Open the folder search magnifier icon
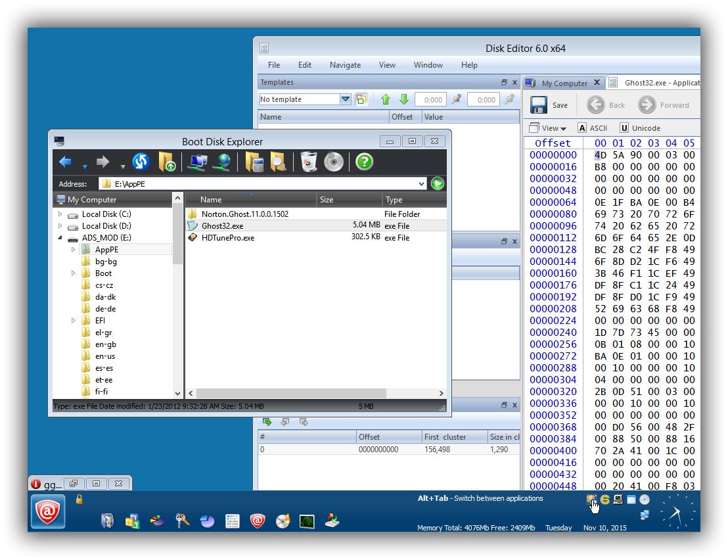728x560 pixels. [x=278, y=162]
